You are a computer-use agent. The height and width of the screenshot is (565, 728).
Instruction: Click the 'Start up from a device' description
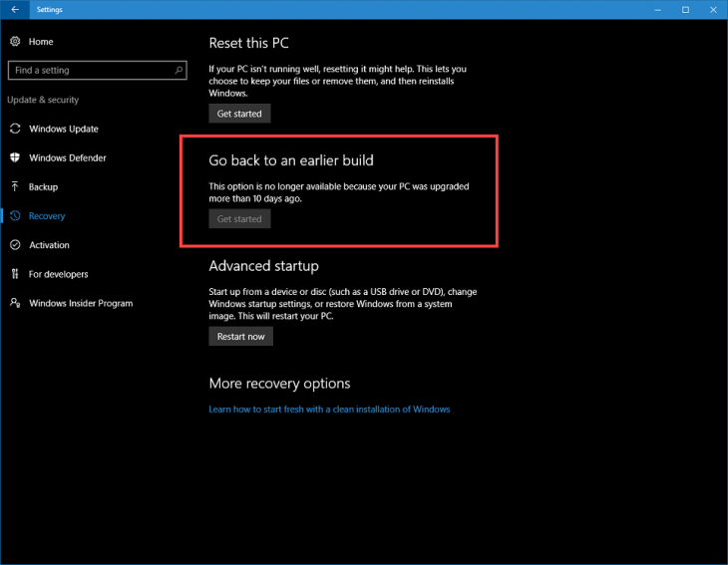point(343,304)
